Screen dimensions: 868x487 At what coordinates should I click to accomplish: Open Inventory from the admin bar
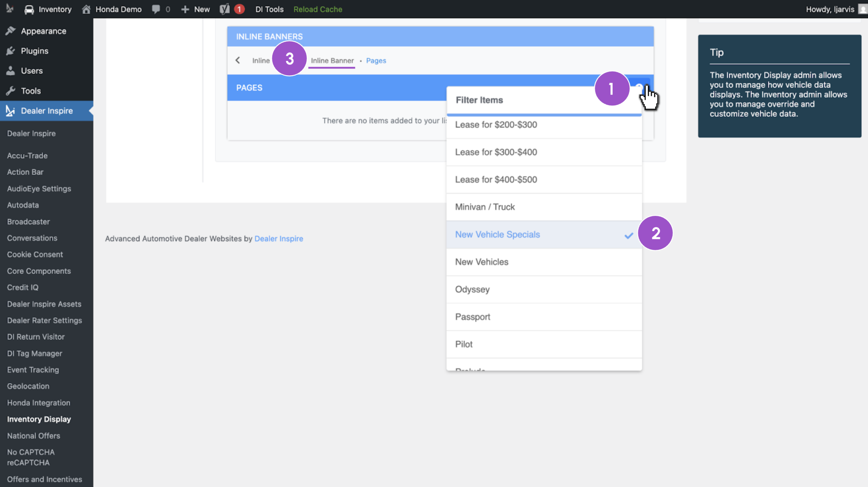[48, 9]
